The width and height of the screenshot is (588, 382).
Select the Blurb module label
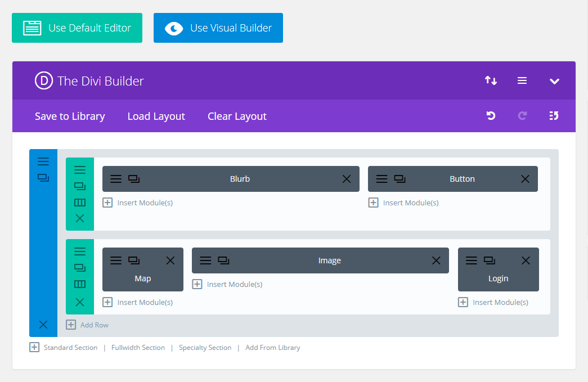click(x=240, y=179)
